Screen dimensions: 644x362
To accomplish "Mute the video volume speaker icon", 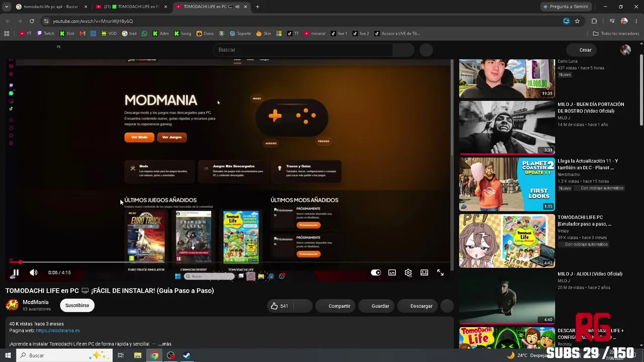I will tap(33, 273).
